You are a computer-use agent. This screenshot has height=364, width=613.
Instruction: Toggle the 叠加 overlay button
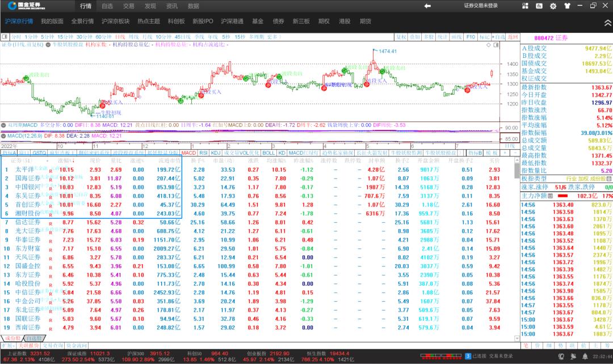click(415, 37)
